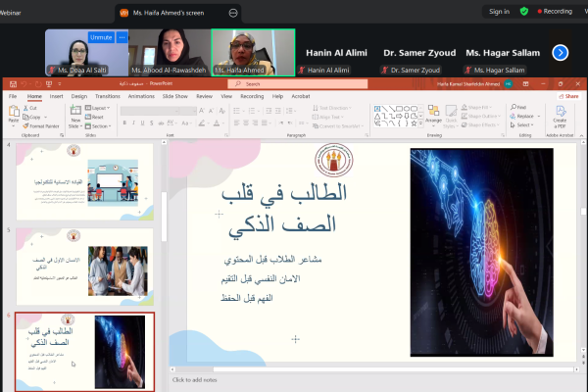Select slide 5 thumbnail
Image resolution: width=588 pixels, height=392 pixels.
click(84, 267)
